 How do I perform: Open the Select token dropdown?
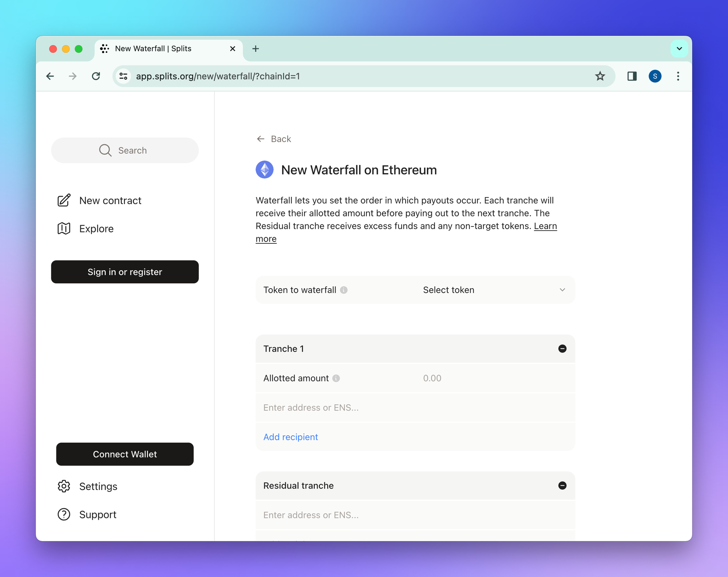pos(493,290)
